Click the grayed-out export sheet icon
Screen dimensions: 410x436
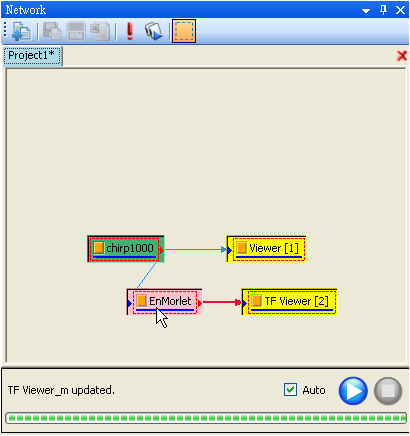[x=100, y=32]
